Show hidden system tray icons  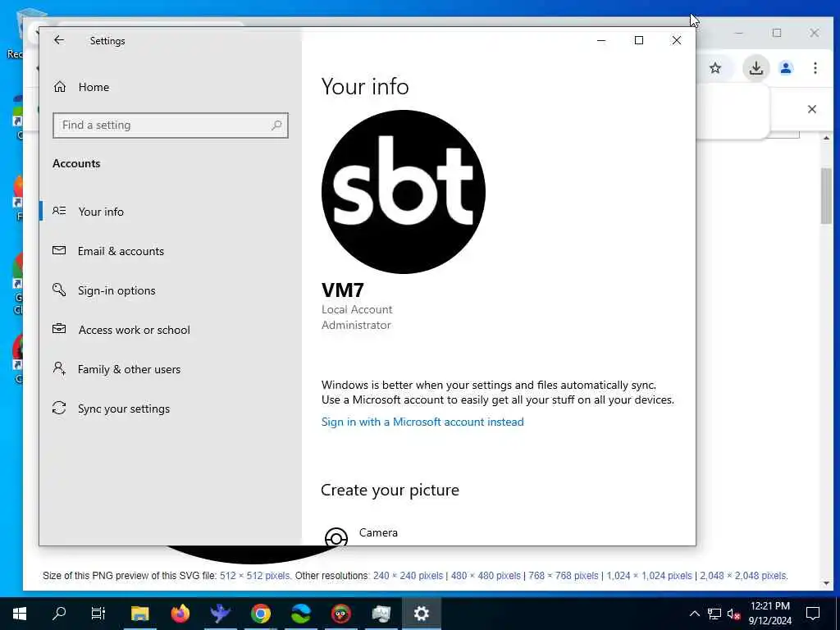click(694, 614)
